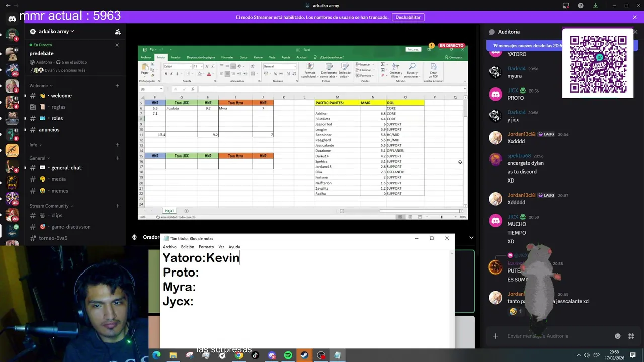Adjust Excel zoom slider in status bar
644x362 pixels.
coord(442,217)
